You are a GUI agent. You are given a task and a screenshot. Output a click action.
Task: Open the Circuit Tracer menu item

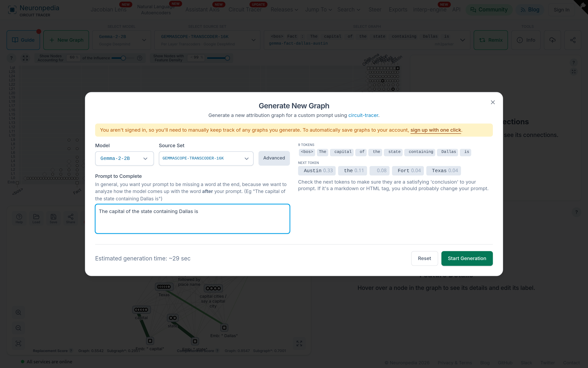(245, 10)
